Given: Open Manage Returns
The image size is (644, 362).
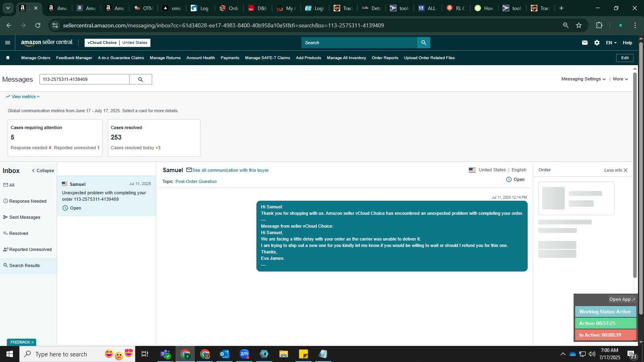Looking at the screenshot, I should (x=165, y=58).
